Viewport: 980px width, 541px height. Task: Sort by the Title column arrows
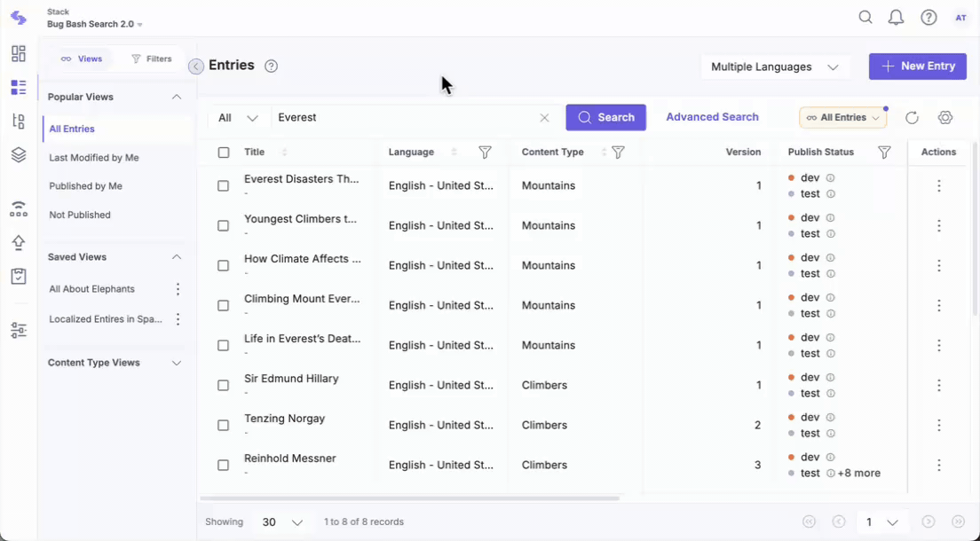point(284,152)
